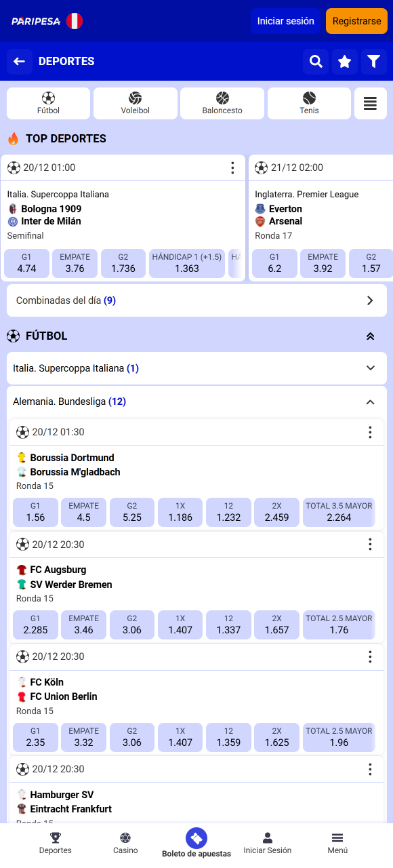This screenshot has height=868, width=393.
Task: Tap the back arrow next to DEPORTES
Action: click(19, 61)
